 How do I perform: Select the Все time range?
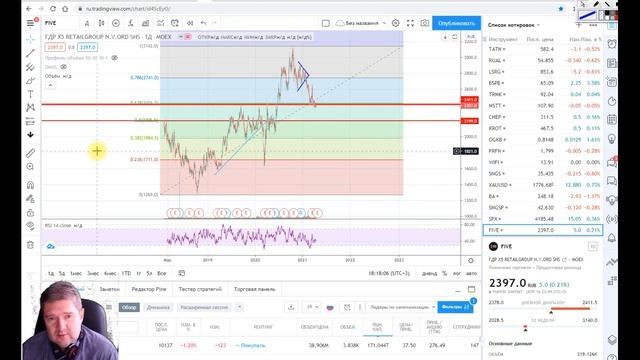tap(162, 273)
